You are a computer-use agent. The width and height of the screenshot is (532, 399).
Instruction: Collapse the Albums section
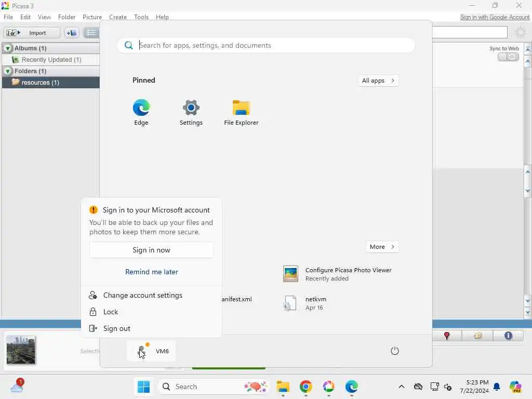[x=7, y=48]
